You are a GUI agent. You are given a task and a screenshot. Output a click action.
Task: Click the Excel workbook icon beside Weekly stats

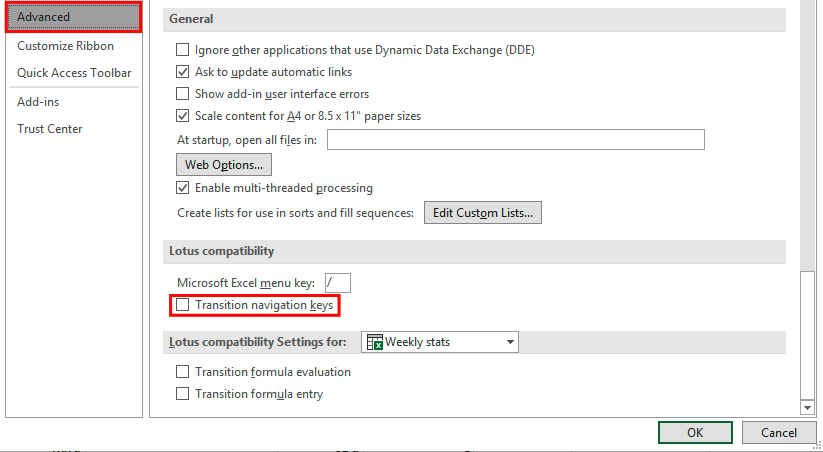pyautogui.click(x=376, y=342)
